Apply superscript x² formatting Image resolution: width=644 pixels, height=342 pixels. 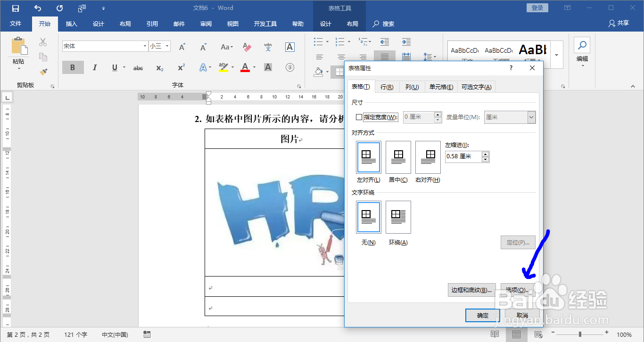pos(182,68)
